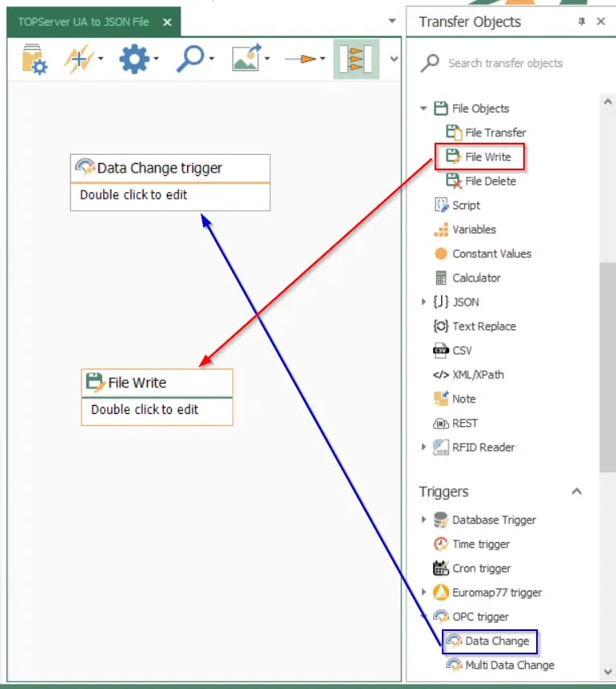Click the CSV icon
Screen dimensions: 616x689
441,350
